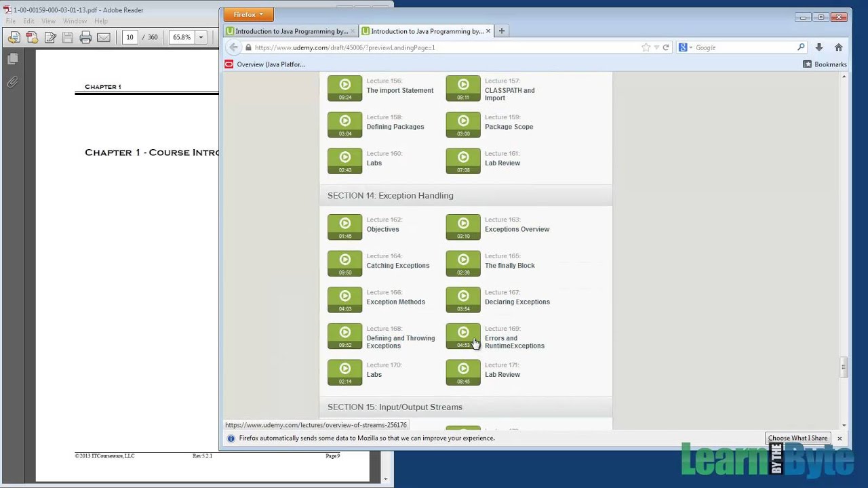Viewport: 868px width, 488px height.
Task: Show Adobe Reader's attachments paperclip panel
Action: [x=12, y=82]
